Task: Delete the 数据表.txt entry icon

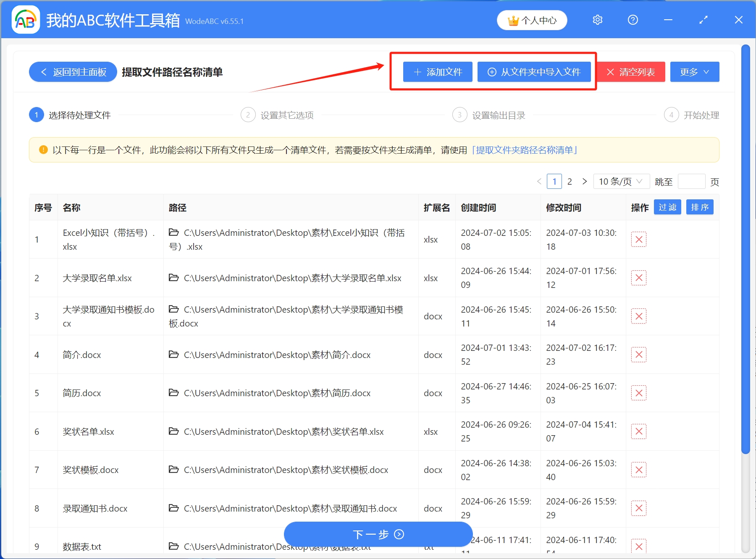Action: pos(638,546)
